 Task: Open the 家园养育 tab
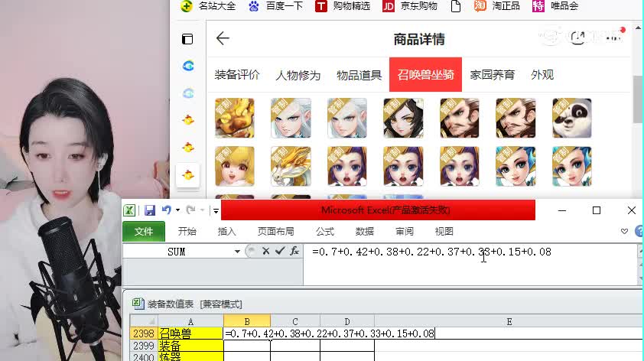pos(492,75)
